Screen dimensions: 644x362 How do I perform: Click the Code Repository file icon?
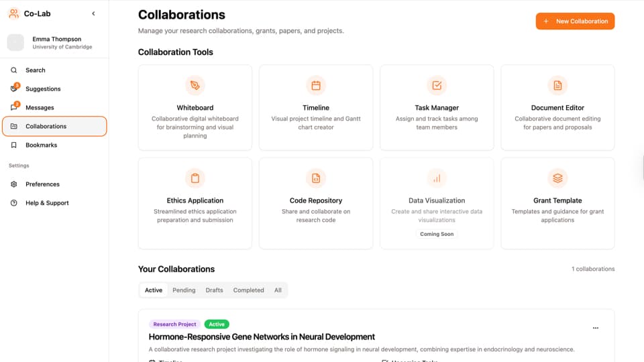click(x=316, y=178)
